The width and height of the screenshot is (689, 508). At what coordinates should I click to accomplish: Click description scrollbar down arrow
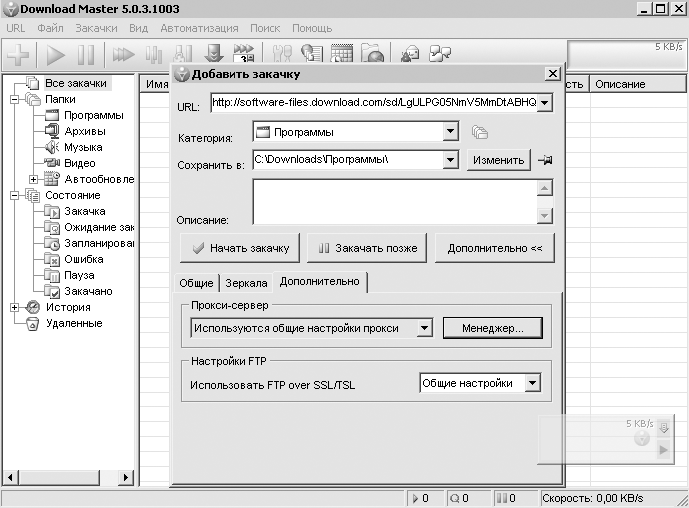tap(545, 215)
